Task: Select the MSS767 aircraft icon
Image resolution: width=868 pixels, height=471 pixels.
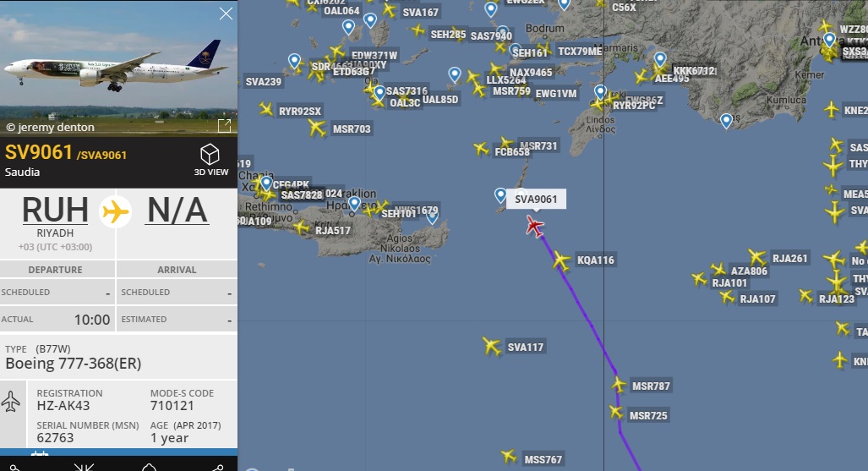Action: pyautogui.click(x=509, y=457)
